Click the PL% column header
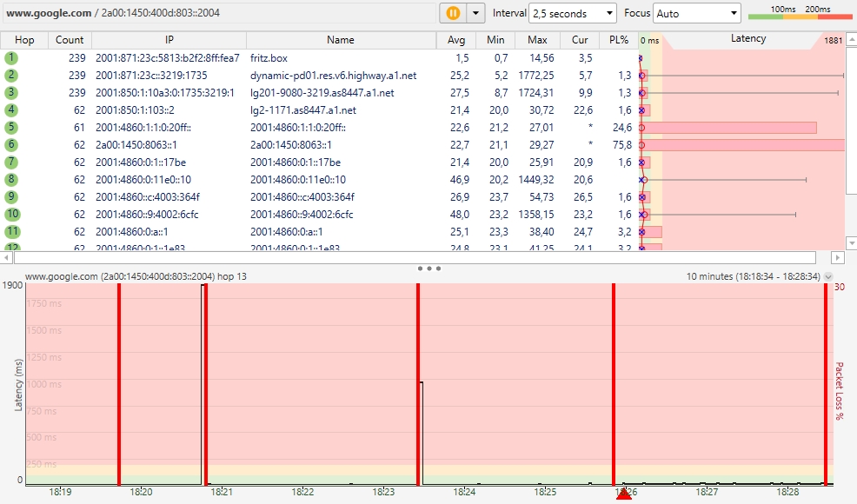Screen dimensions: 857x504 tap(619, 40)
